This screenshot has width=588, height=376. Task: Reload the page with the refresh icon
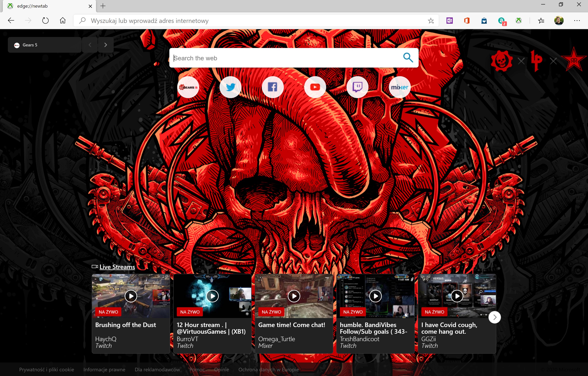click(x=45, y=21)
